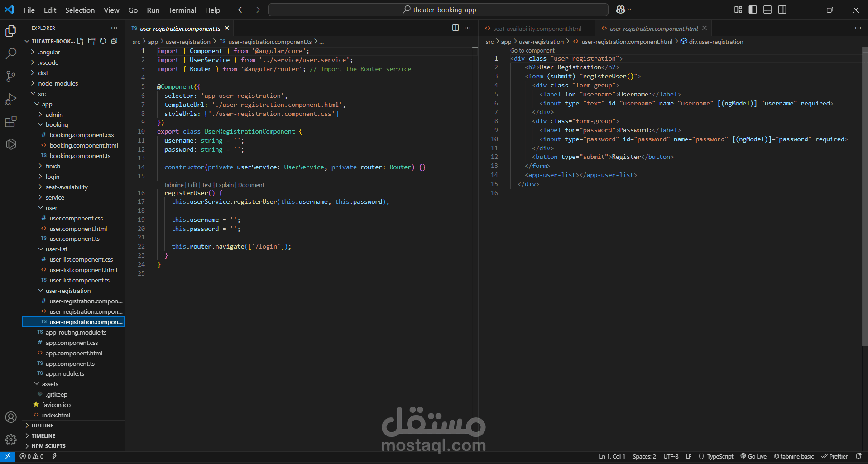Split the left editor to the right
Viewport: 868px width, 464px height.
tap(456, 28)
